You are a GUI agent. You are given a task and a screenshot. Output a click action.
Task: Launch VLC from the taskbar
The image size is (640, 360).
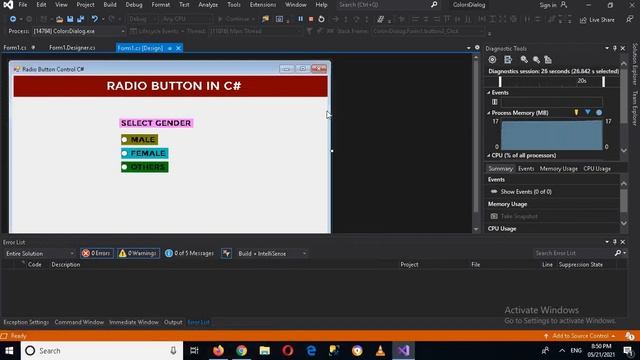(380, 351)
